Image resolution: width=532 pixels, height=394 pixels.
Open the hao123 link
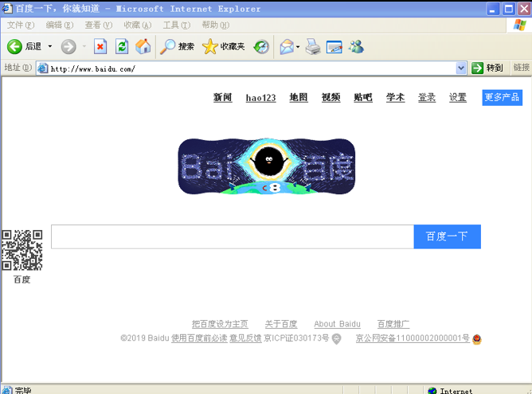(260, 98)
